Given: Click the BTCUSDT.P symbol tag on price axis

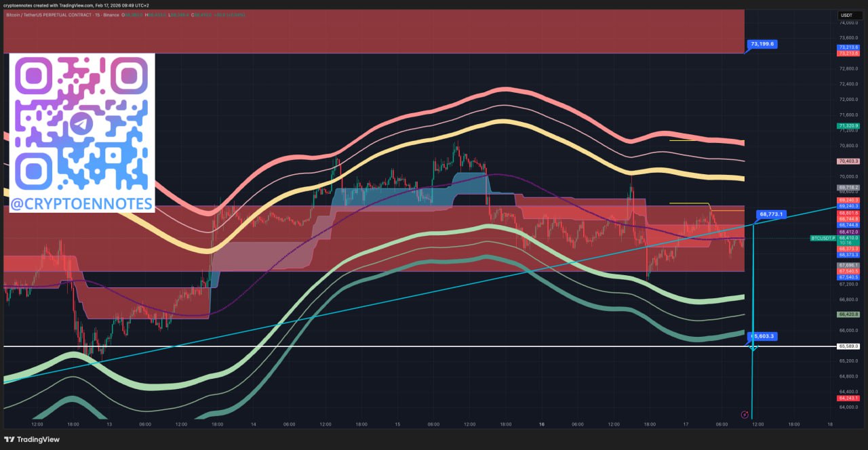Looking at the screenshot, I should click(x=823, y=239).
